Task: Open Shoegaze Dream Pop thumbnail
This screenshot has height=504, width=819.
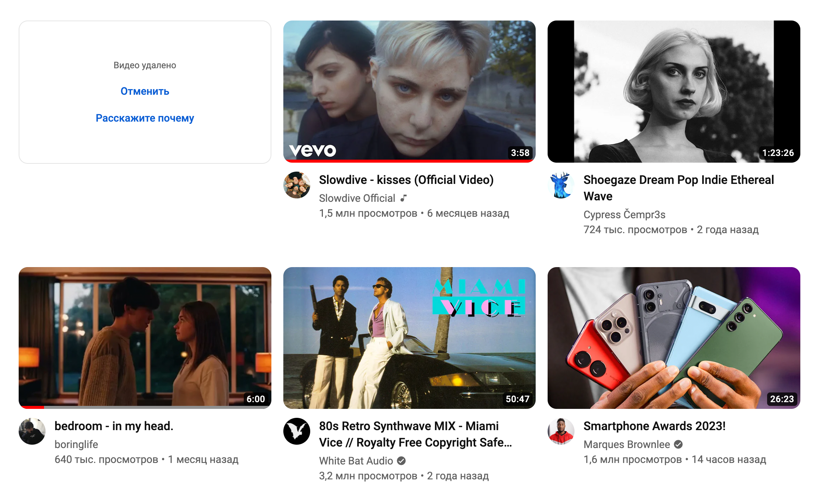Action: pyautogui.click(x=674, y=91)
